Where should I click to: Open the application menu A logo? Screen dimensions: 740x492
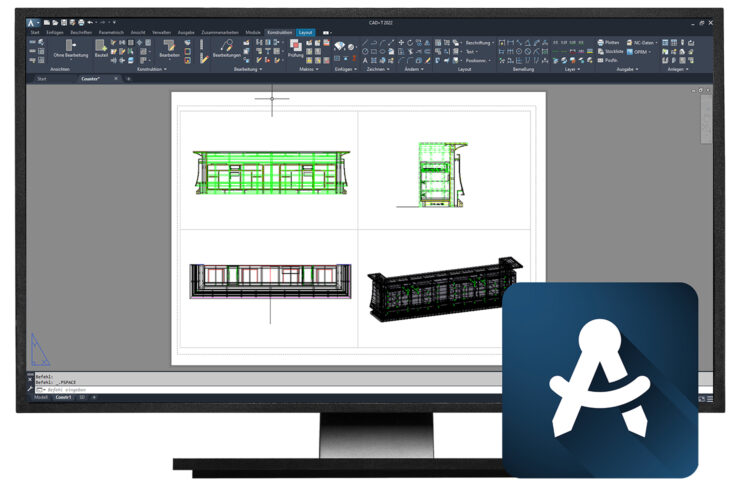pyautogui.click(x=32, y=22)
